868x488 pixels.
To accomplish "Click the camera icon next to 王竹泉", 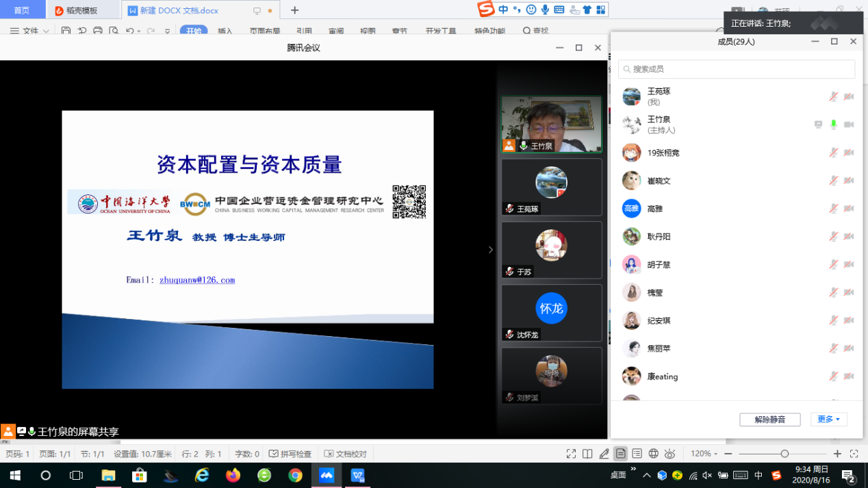I will click(x=849, y=125).
